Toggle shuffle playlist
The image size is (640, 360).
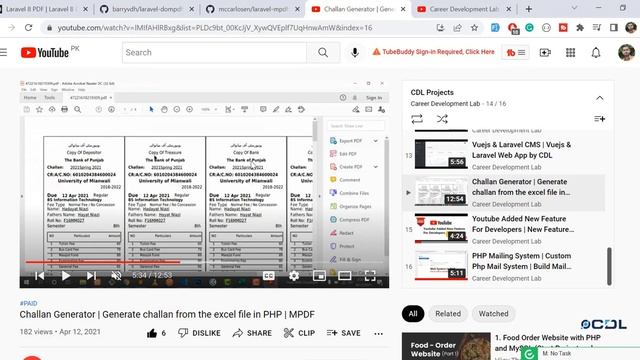click(442, 119)
